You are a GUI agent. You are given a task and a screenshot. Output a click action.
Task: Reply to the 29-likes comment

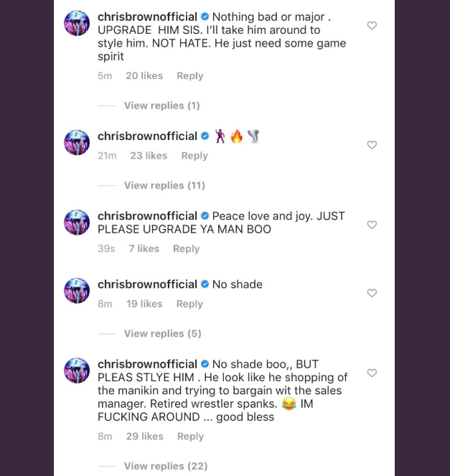[x=190, y=436]
